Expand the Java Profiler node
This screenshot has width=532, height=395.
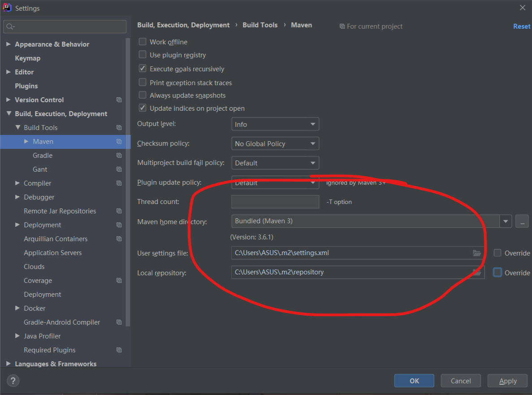[17, 336]
